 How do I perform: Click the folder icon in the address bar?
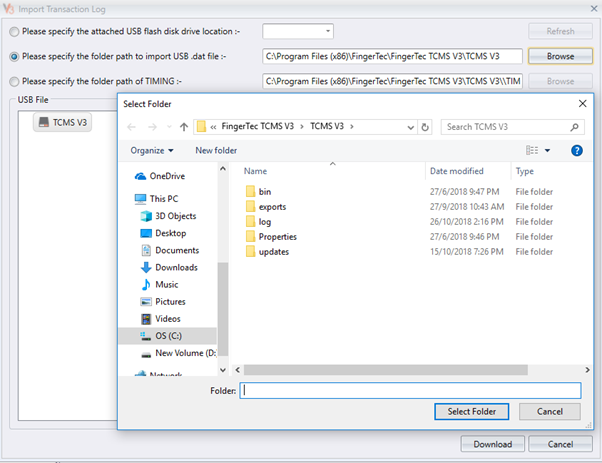[x=201, y=127]
